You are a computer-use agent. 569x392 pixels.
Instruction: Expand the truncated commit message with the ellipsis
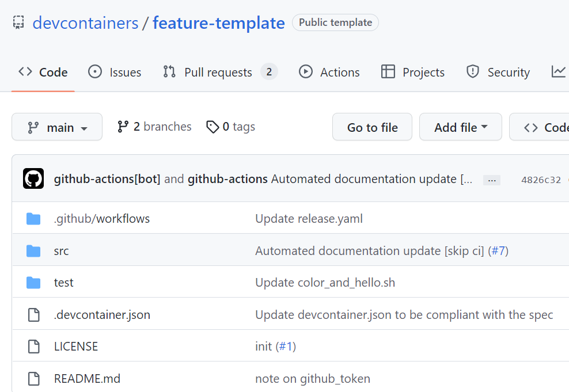(x=492, y=180)
